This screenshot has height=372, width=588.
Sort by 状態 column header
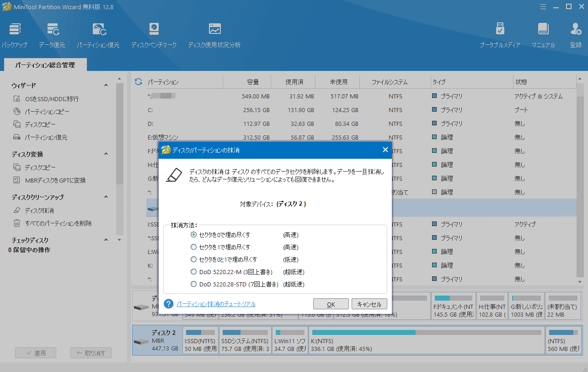point(544,82)
